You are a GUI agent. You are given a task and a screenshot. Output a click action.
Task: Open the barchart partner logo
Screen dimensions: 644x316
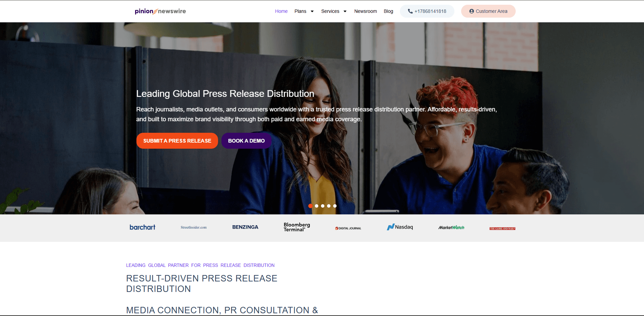point(143,227)
